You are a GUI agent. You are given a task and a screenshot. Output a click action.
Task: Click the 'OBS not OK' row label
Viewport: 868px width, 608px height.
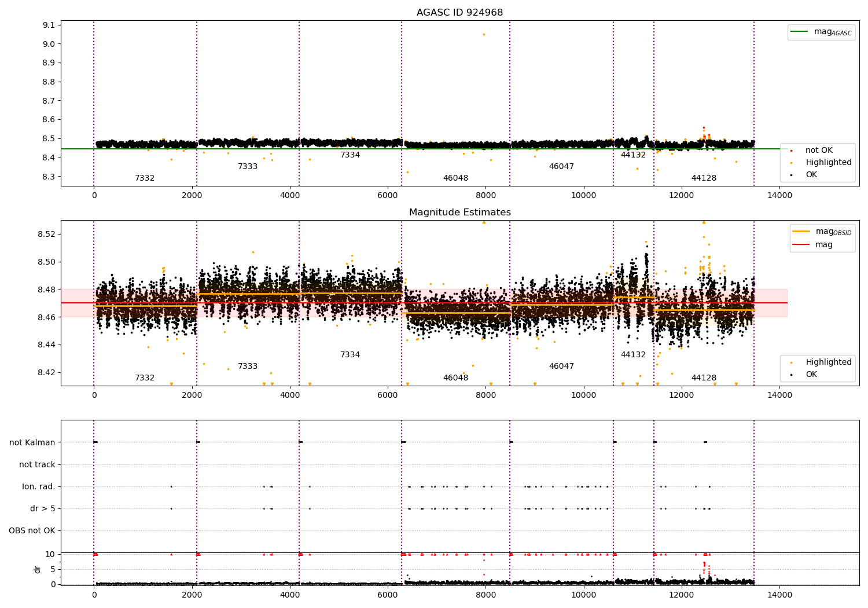point(32,530)
